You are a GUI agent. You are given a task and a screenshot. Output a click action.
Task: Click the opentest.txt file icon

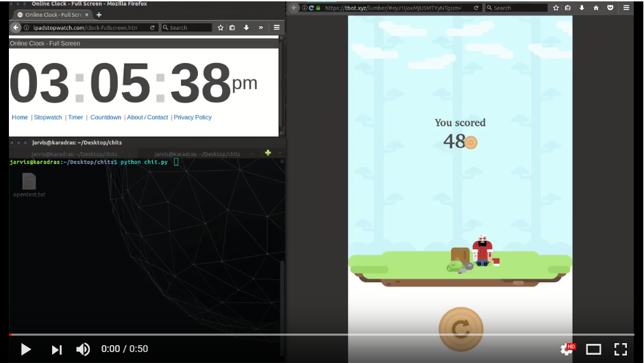pyautogui.click(x=29, y=181)
